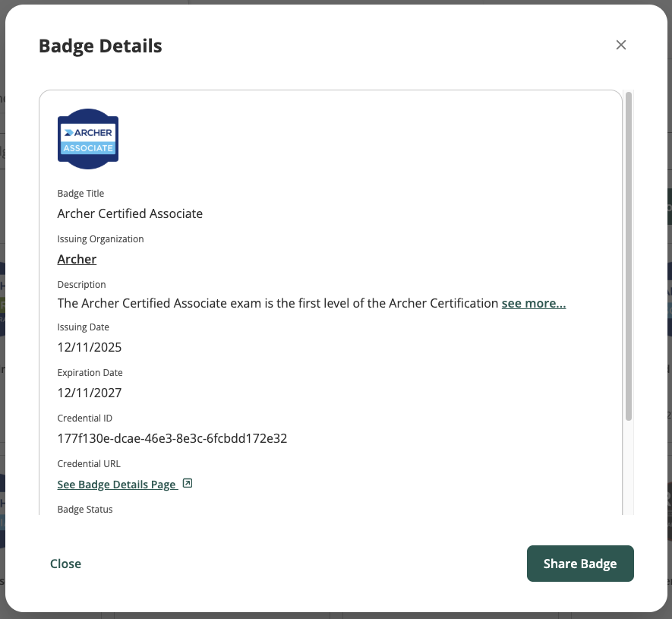Viewport: 672px width, 619px height.
Task: Open See Badge Details Page link
Action: coord(117,485)
